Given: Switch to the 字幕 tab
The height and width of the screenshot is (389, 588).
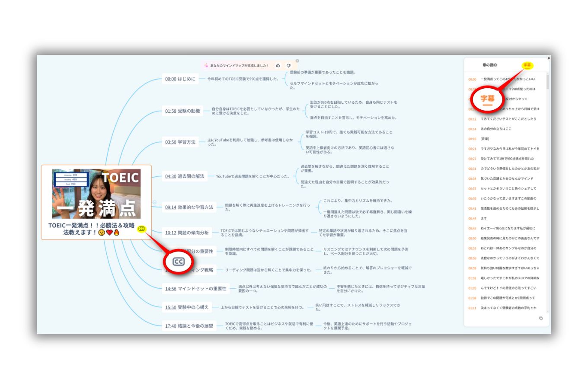Looking at the screenshot, I should point(527,65).
